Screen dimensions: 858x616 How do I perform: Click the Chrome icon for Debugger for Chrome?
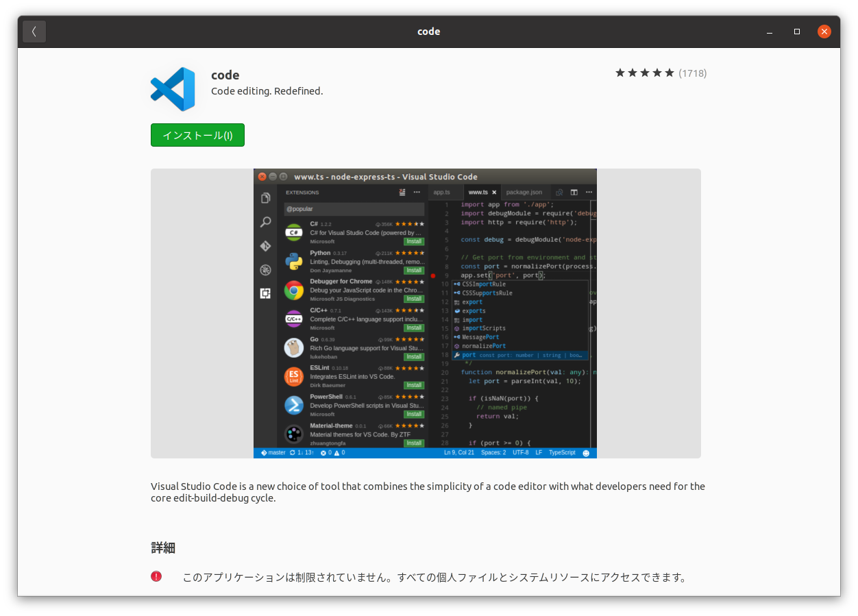click(293, 290)
